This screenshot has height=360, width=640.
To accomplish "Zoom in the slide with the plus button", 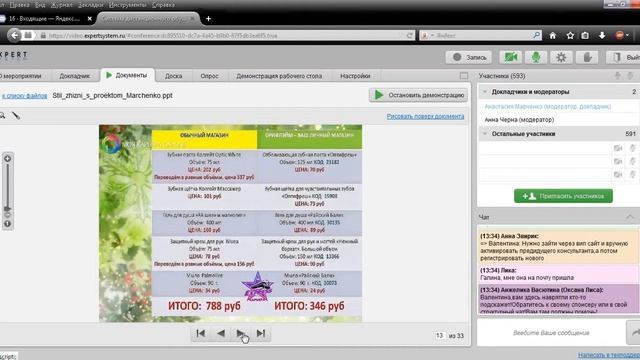I will click(7, 158).
